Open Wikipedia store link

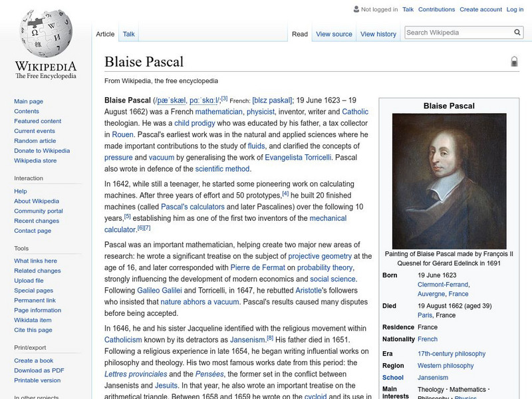35,160
